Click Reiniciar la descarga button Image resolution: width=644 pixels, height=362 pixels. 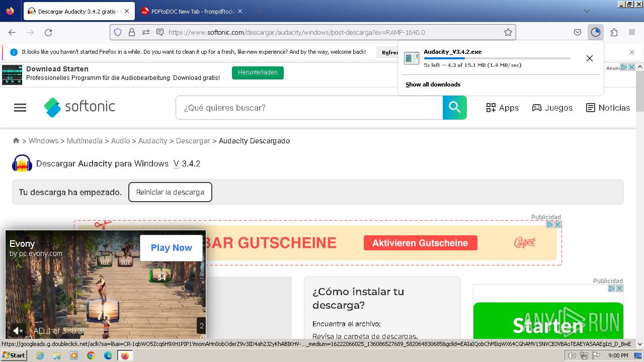tap(170, 192)
